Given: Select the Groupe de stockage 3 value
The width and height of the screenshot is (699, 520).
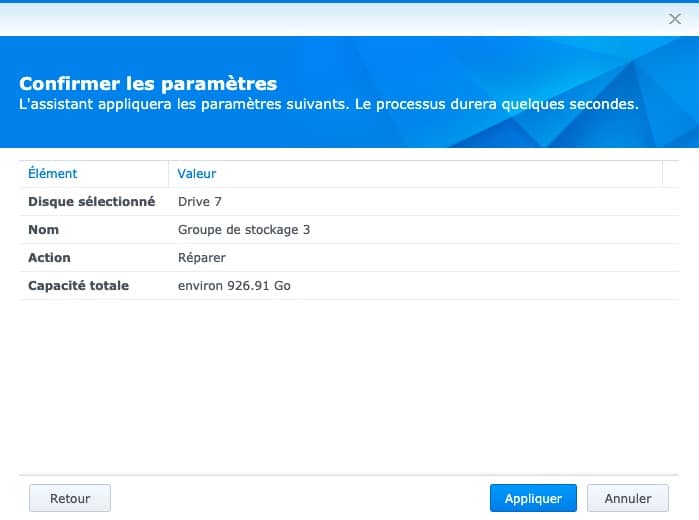Looking at the screenshot, I should [x=244, y=230].
